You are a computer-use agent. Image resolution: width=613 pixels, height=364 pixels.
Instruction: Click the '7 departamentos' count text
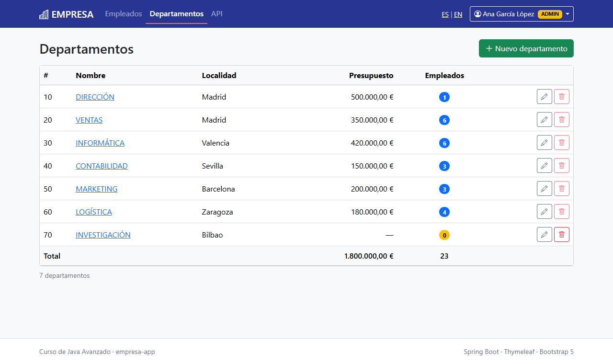click(x=64, y=275)
